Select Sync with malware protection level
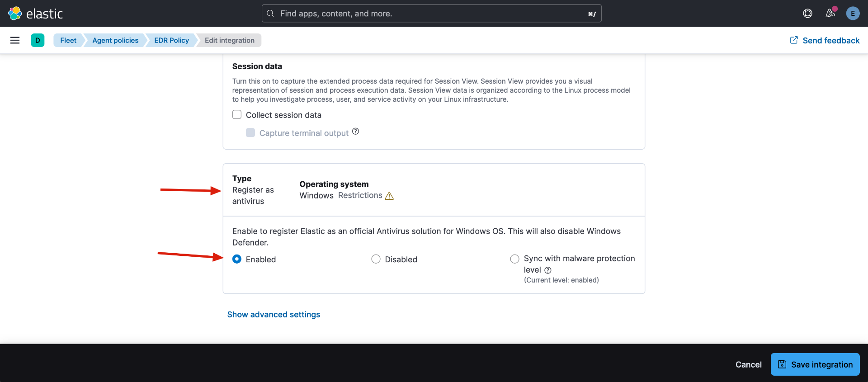 click(514, 259)
